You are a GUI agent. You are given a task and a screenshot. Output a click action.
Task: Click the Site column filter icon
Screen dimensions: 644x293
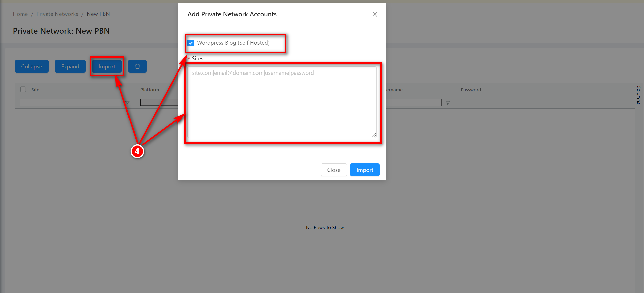pyautogui.click(x=127, y=103)
